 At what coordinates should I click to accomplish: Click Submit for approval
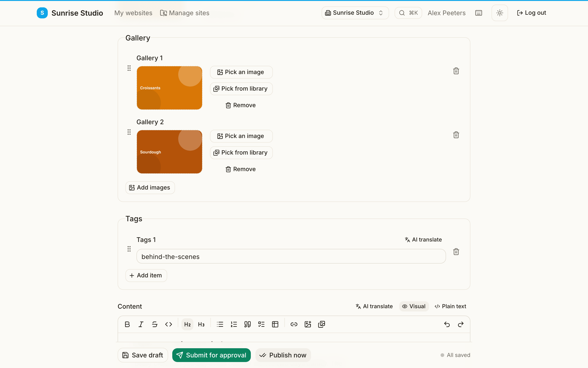click(x=211, y=355)
